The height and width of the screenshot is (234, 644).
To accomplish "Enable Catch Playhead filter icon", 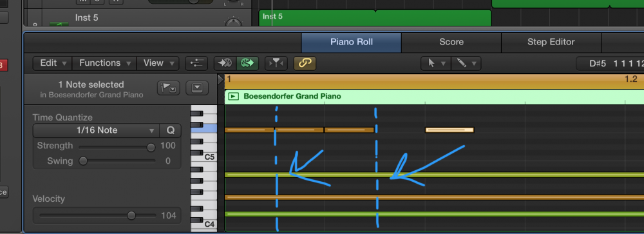I will (x=276, y=63).
